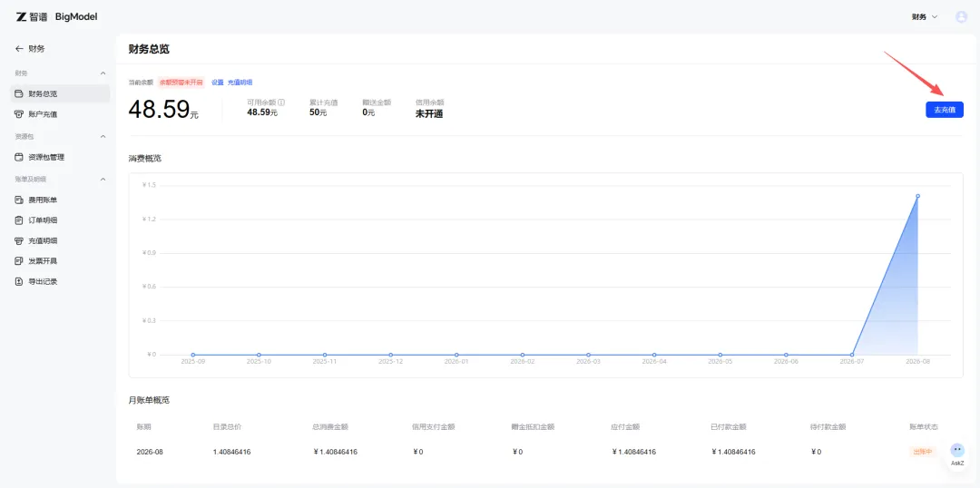Click the 账户充值 icon in sidebar
The height and width of the screenshot is (488, 980).
click(x=19, y=114)
